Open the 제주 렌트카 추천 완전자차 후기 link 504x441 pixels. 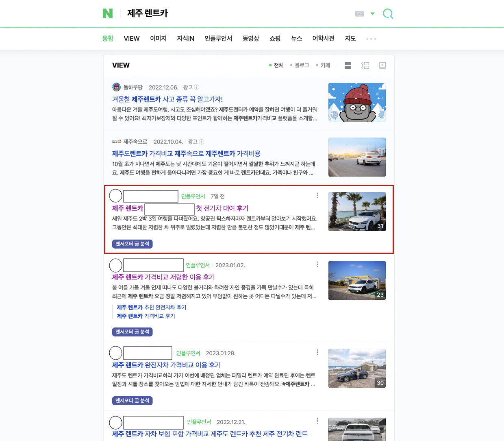[151, 307]
